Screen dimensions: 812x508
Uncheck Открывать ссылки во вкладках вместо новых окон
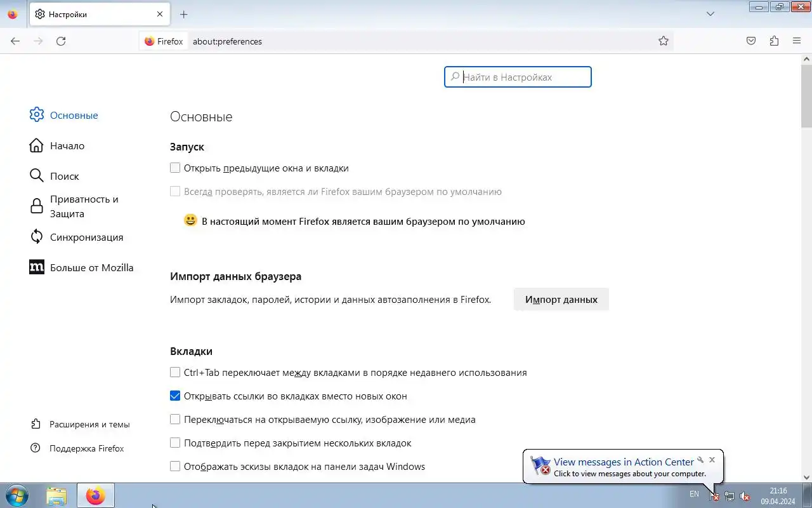tap(175, 396)
